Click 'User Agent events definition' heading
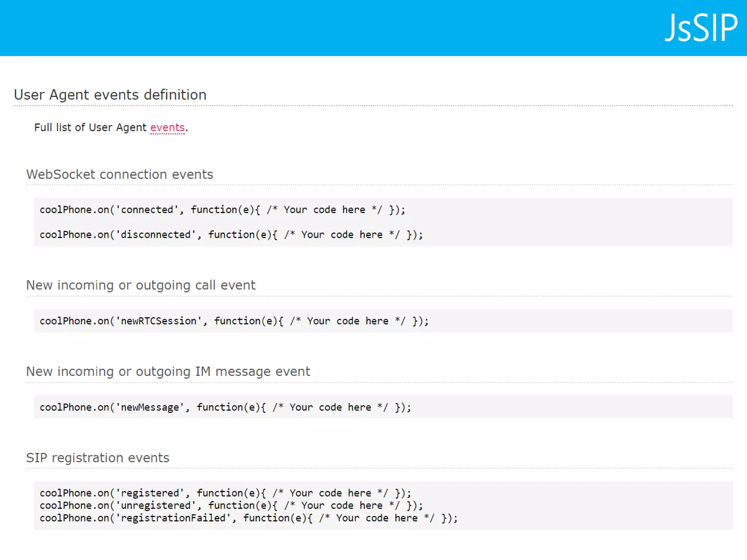747x560 pixels. click(110, 95)
